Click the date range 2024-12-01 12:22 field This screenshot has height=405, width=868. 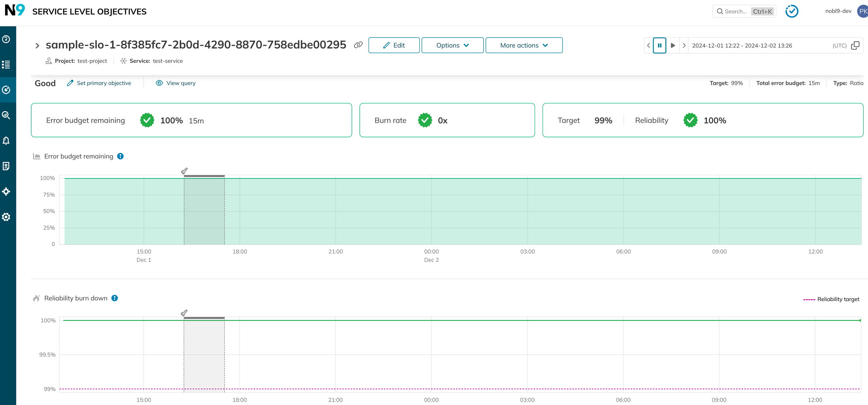click(742, 45)
